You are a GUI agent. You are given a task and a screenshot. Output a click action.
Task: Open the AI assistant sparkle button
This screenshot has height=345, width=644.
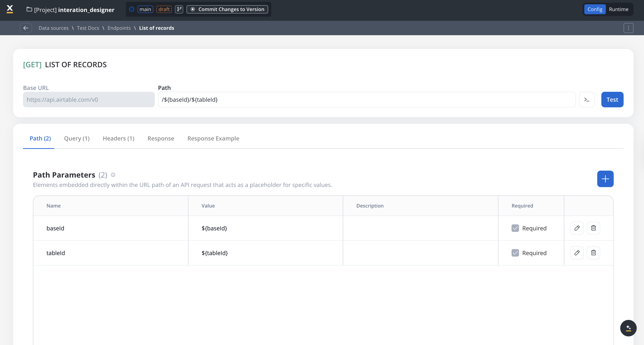(628, 328)
